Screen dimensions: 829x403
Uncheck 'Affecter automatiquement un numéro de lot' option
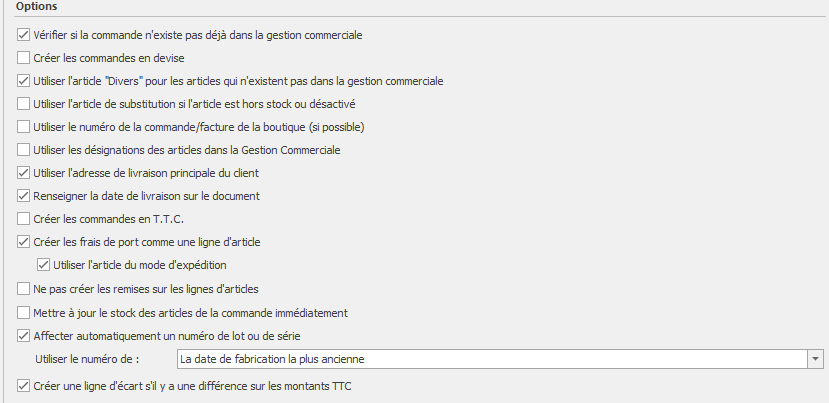24,336
